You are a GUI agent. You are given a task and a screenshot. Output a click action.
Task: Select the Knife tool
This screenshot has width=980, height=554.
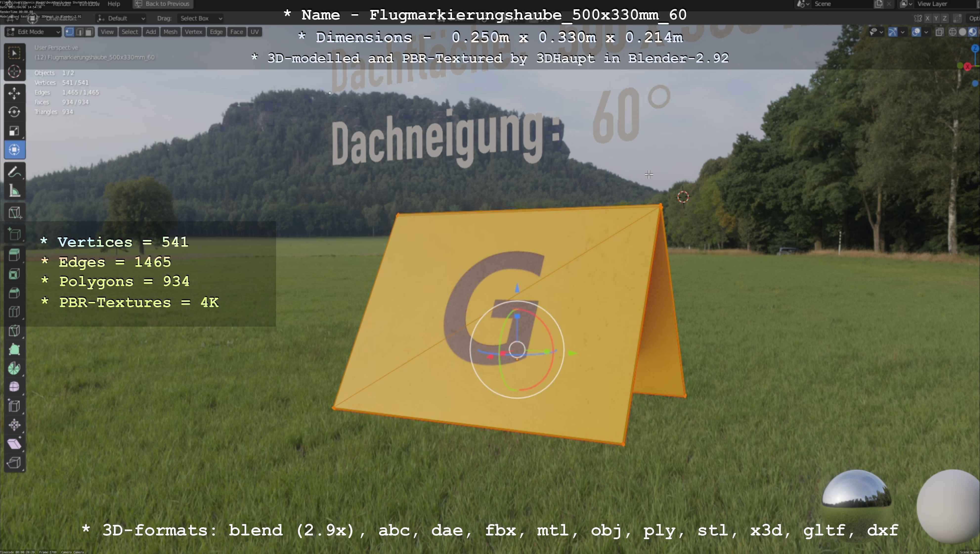14,331
